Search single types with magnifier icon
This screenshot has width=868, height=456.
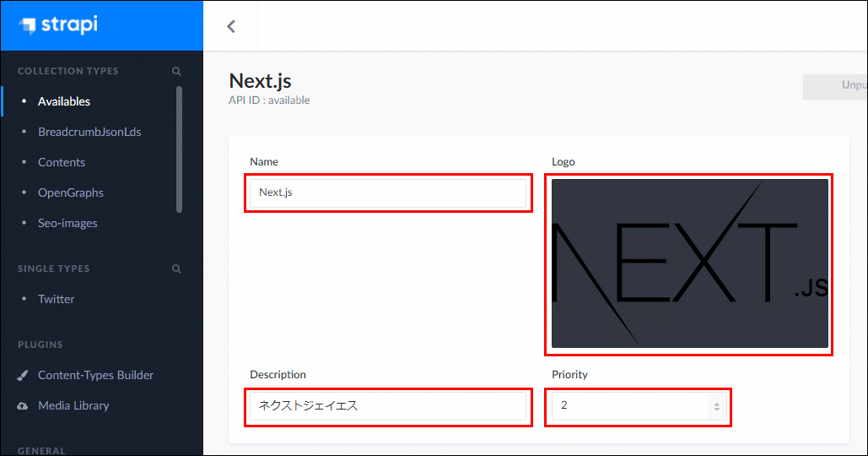176,269
